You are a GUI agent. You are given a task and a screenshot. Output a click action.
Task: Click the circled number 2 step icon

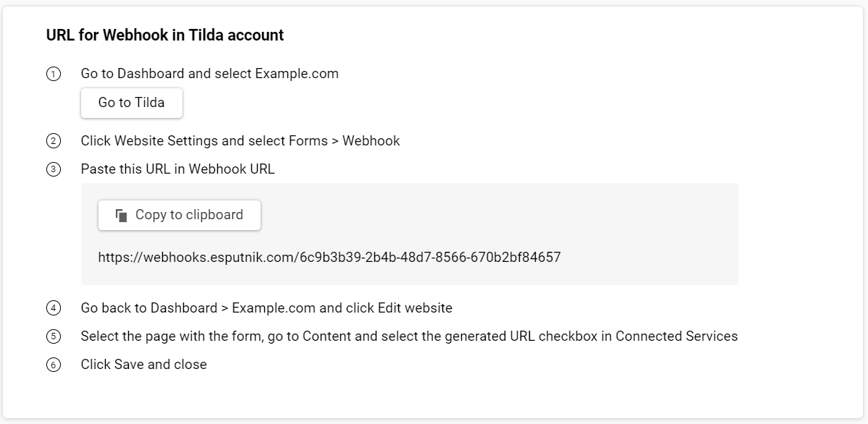coord(53,141)
